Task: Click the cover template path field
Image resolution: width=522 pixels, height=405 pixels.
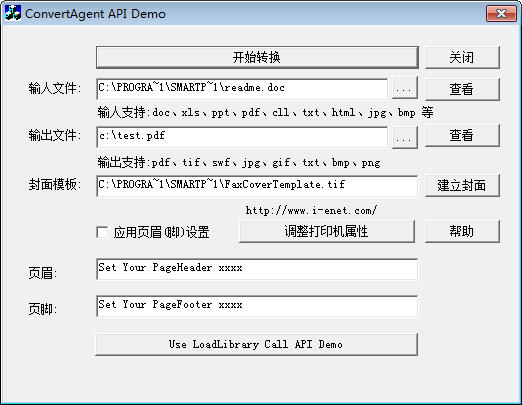Action: pyautogui.click(x=257, y=186)
